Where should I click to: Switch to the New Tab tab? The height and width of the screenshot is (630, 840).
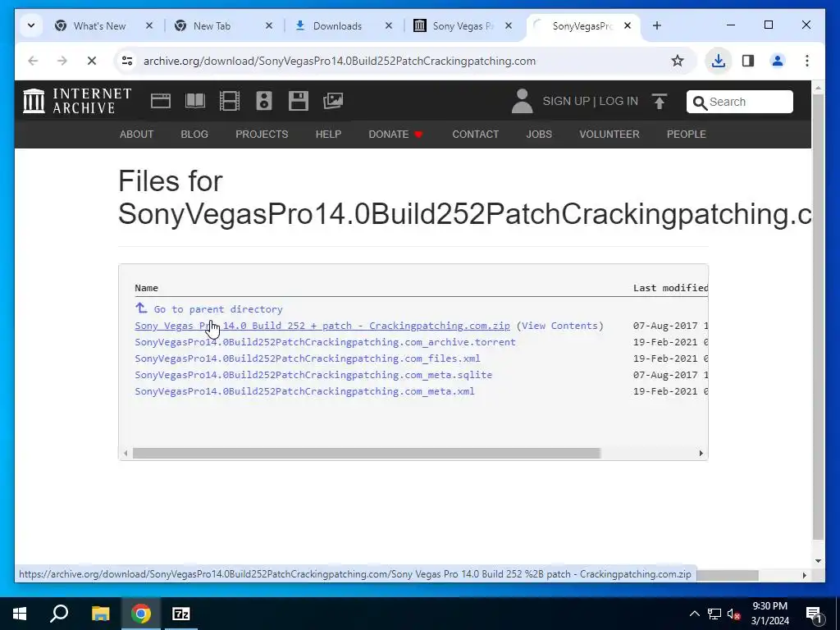click(212, 25)
